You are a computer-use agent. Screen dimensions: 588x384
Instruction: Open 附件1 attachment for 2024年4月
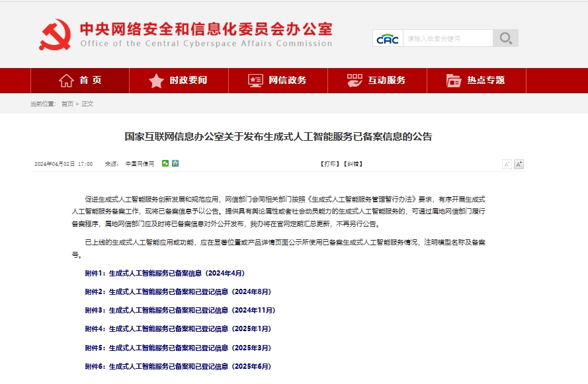coord(165,273)
